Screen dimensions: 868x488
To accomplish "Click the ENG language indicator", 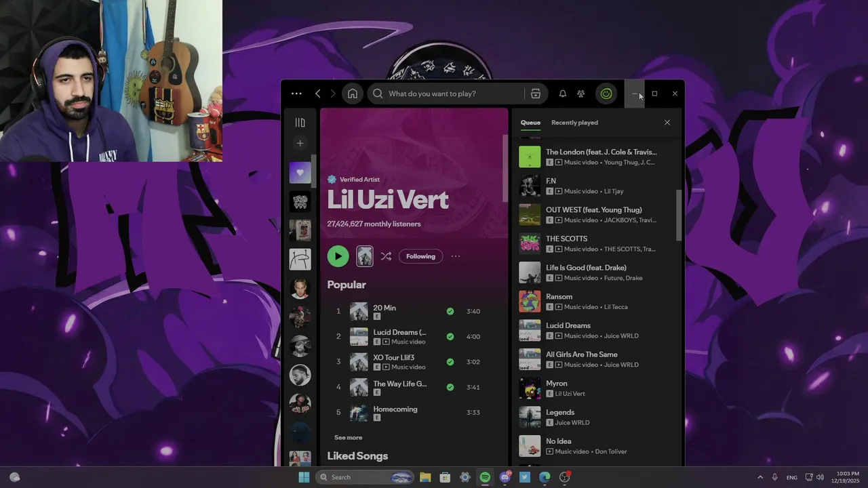I will tap(791, 477).
